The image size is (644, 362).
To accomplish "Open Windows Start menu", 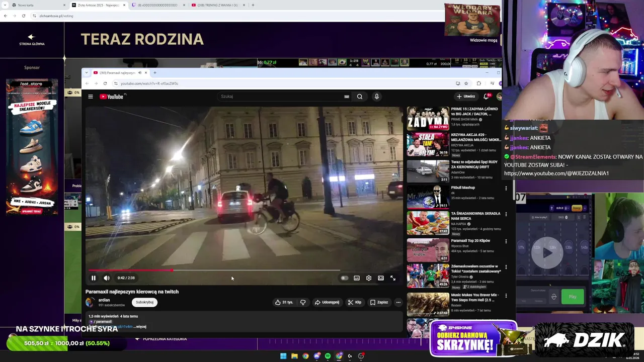I will pyautogui.click(x=283, y=356).
